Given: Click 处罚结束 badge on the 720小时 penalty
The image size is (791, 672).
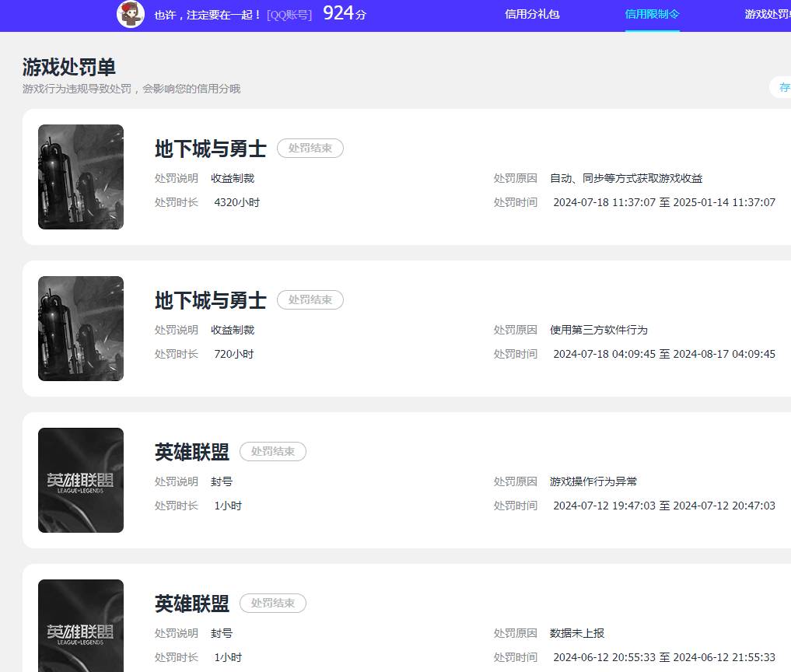Looking at the screenshot, I should click(x=310, y=299).
